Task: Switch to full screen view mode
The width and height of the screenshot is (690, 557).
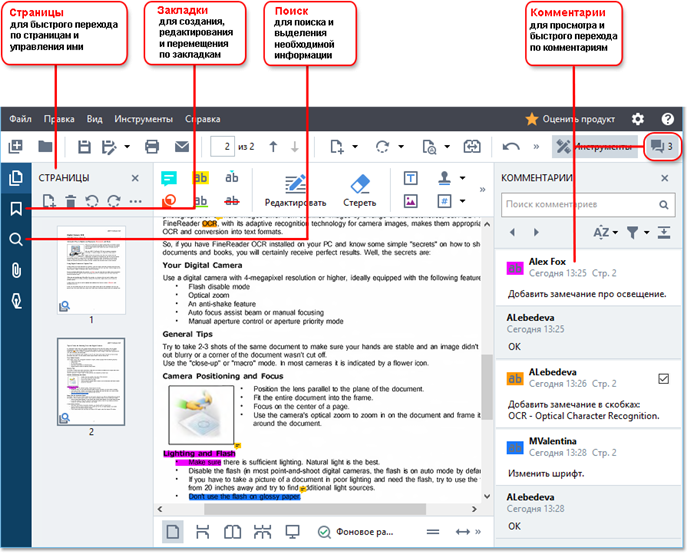Action: click(x=292, y=532)
